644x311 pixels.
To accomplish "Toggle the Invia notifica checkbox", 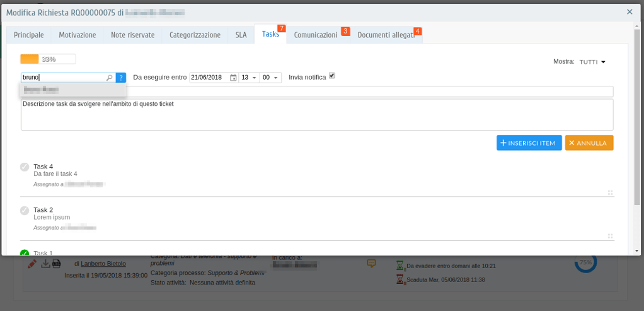I will [332, 76].
